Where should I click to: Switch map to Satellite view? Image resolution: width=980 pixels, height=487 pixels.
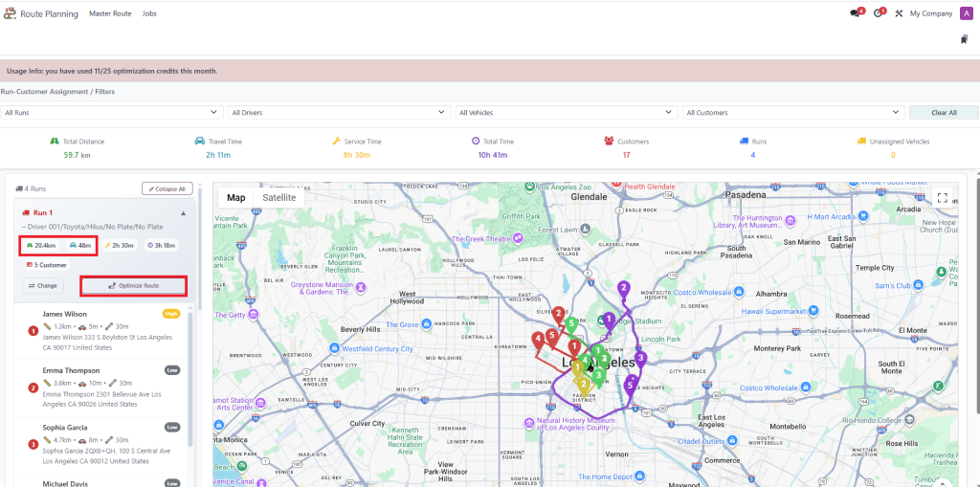tap(279, 198)
